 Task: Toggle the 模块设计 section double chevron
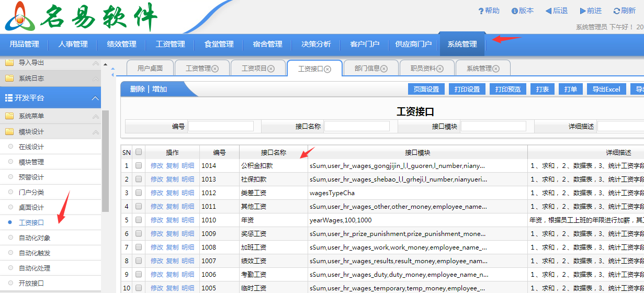pyautogui.click(x=95, y=132)
